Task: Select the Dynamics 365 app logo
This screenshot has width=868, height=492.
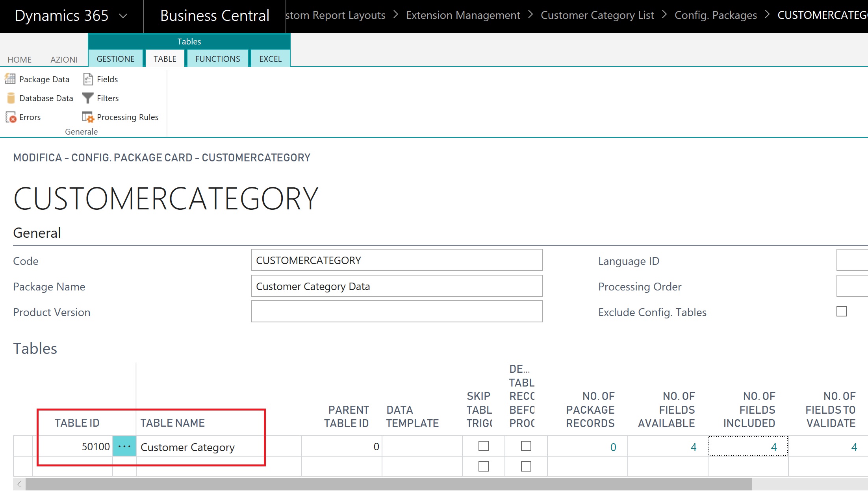Action: 61,16
